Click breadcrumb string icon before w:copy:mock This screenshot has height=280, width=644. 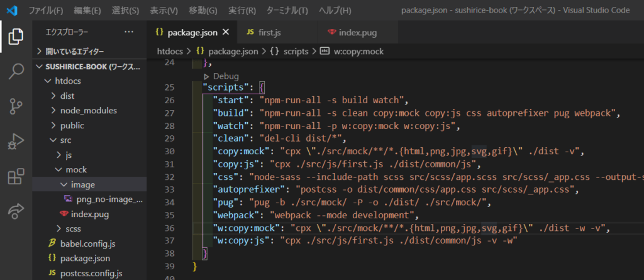point(325,52)
